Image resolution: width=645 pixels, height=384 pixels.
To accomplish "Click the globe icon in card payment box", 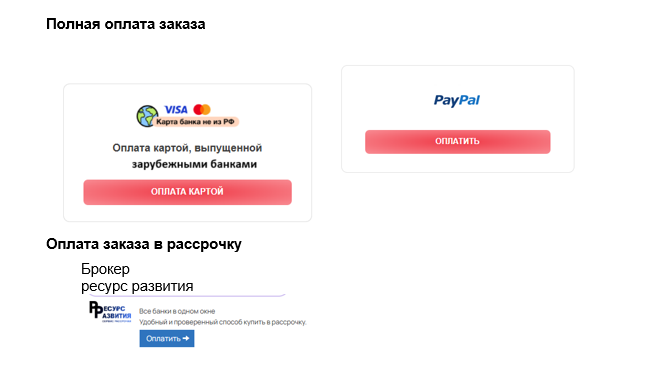I will [146, 116].
